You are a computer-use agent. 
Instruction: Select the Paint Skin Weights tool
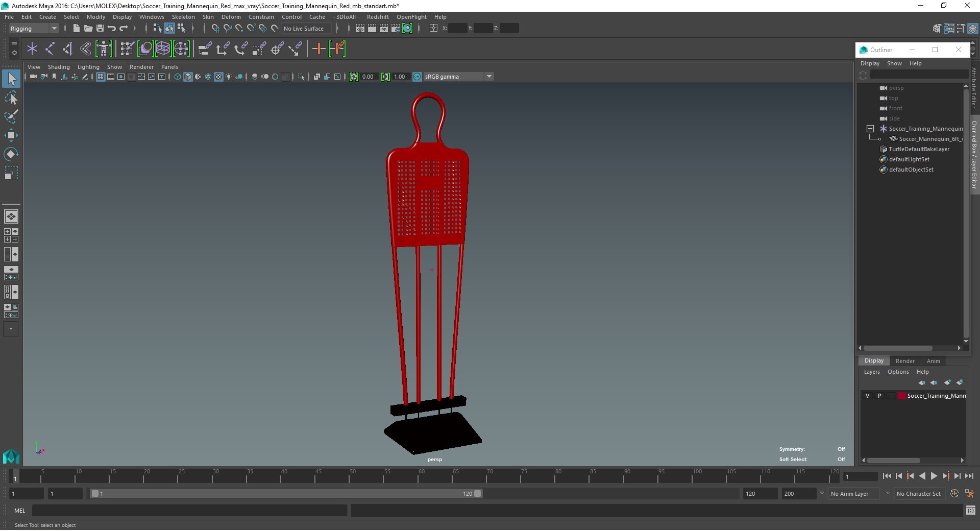127,49
